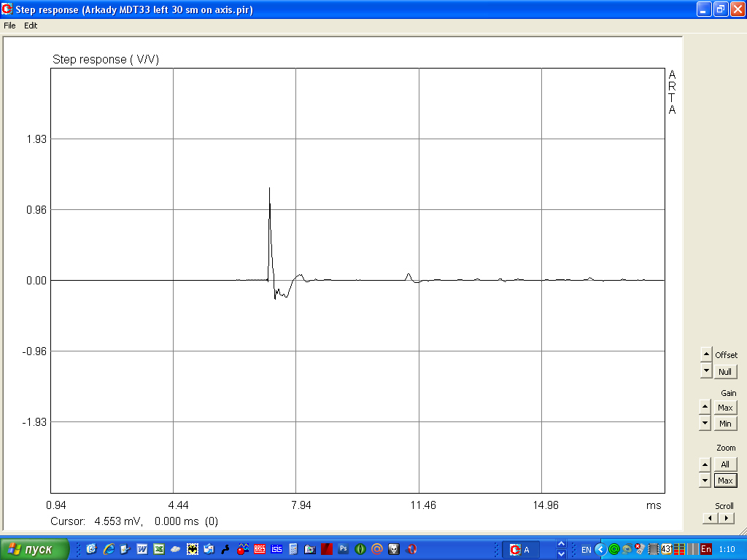Image resolution: width=747 pixels, height=560 pixels.
Task: Click the red-yellow level meter tray icon
Action: [x=679, y=550]
